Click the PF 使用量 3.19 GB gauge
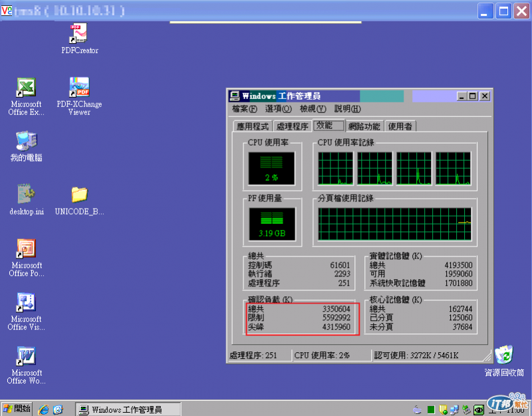Viewport: 532px width, 416px height. (272, 224)
